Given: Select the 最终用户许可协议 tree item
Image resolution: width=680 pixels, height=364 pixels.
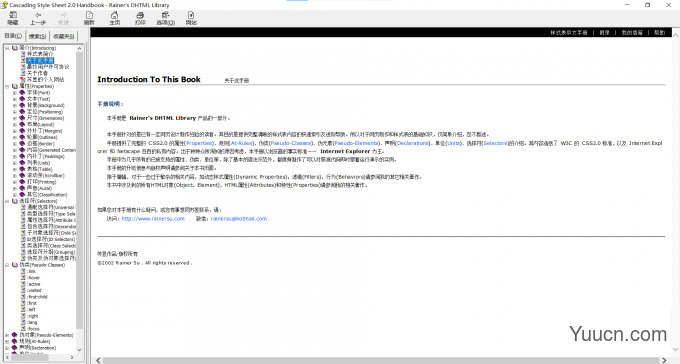Looking at the screenshot, I should 48,67.
